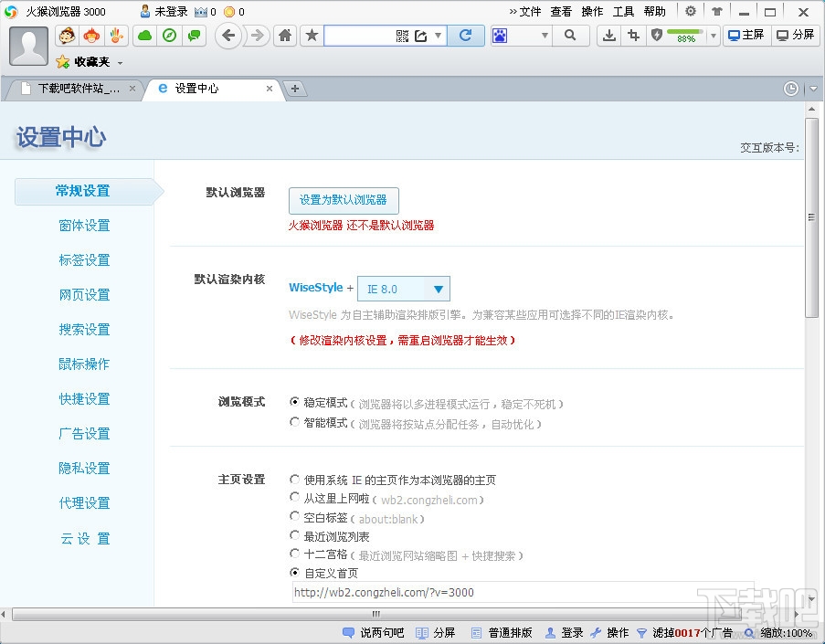
Task: Select 从这里上网啦 homepage radio option
Action: click(x=294, y=497)
